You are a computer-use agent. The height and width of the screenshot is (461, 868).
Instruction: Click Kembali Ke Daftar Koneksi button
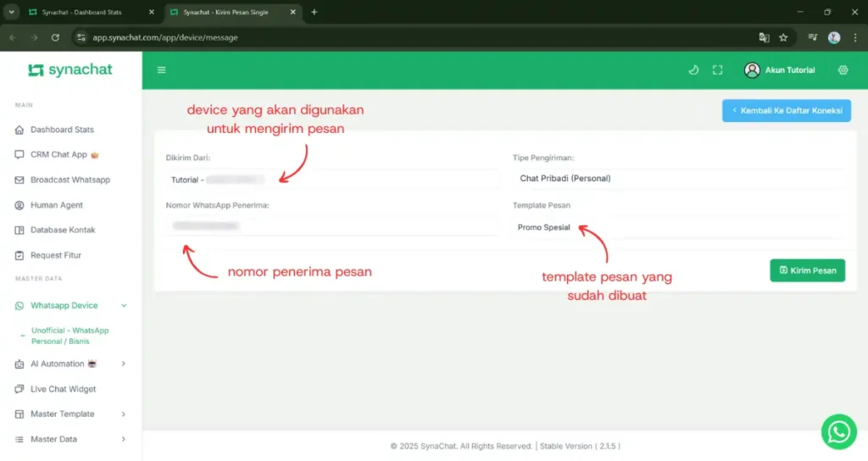tap(786, 111)
